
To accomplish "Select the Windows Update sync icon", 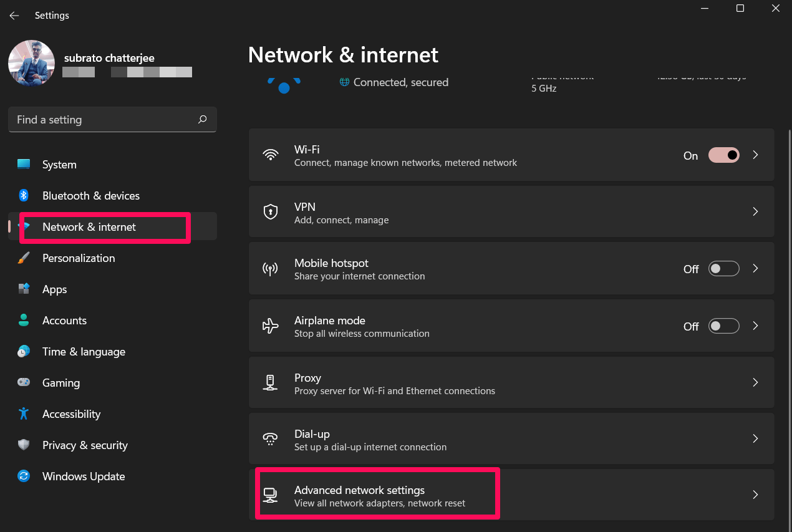I will [x=24, y=476].
